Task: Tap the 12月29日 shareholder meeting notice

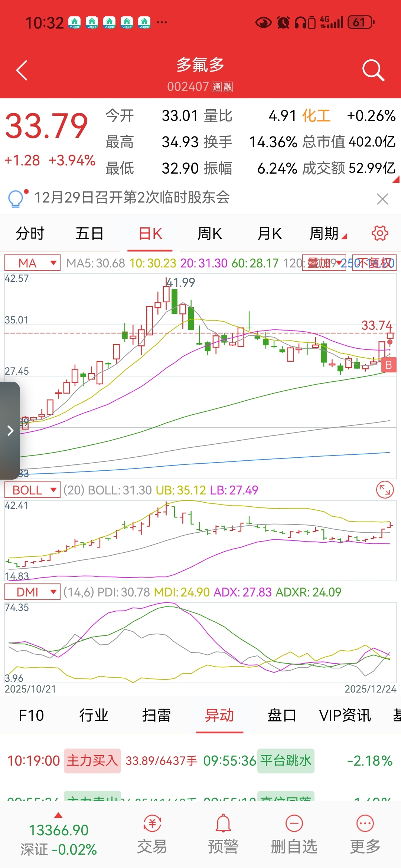Action: click(x=132, y=197)
